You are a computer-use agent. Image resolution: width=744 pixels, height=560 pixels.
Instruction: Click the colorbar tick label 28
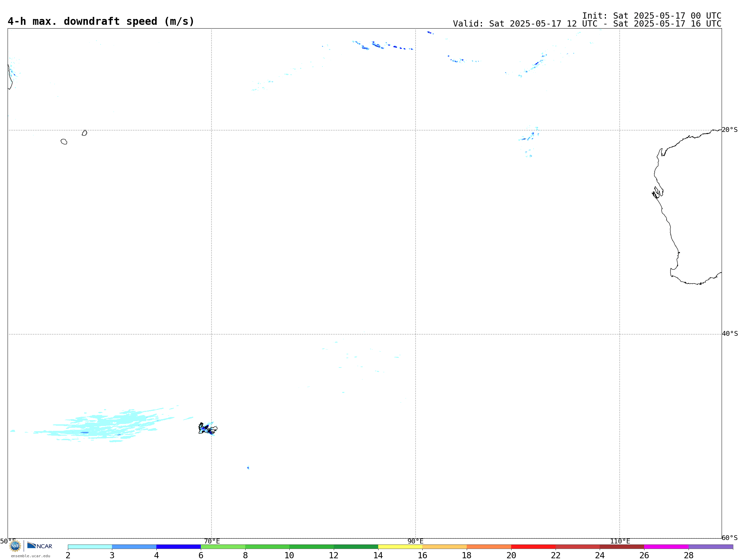(689, 556)
